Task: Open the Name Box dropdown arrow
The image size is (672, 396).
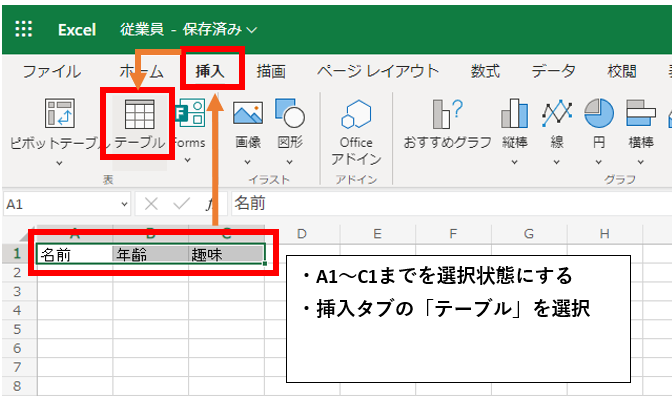Action: coord(124,204)
